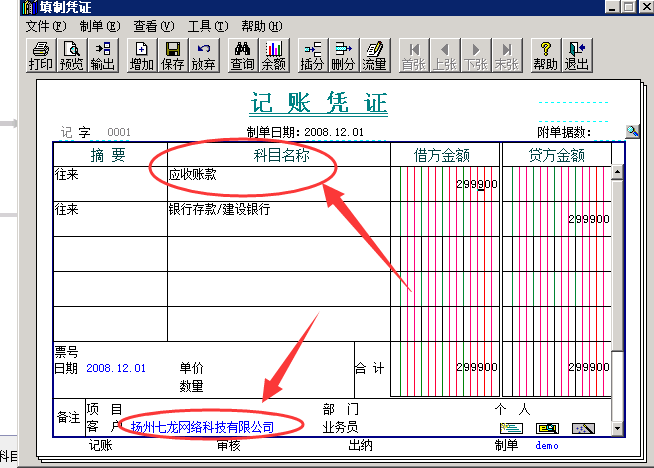Click debit amount 299900 in first row
The height and width of the screenshot is (468, 654).
[477, 184]
